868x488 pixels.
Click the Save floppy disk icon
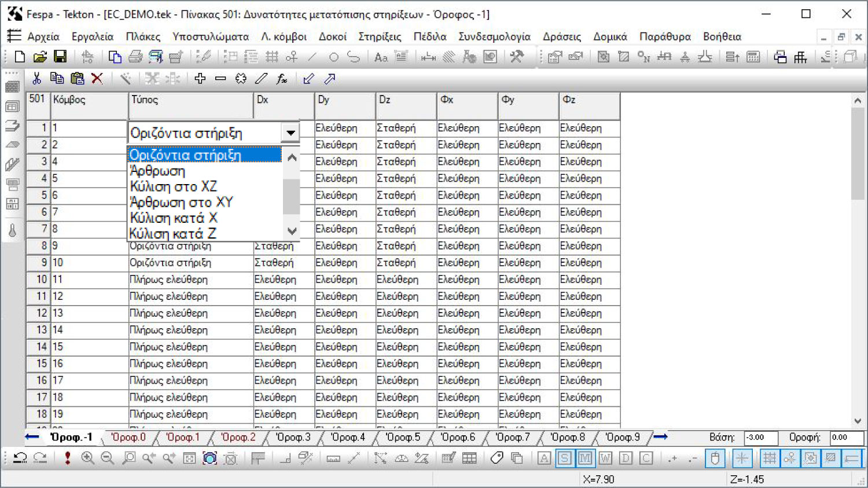60,57
